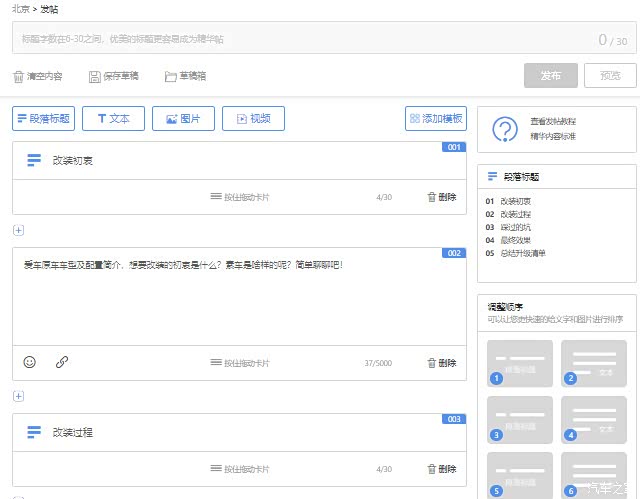Image resolution: width=640 pixels, height=499 pixels.
Task: Click the 发布 publish button
Action: click(x=550, y=76)
